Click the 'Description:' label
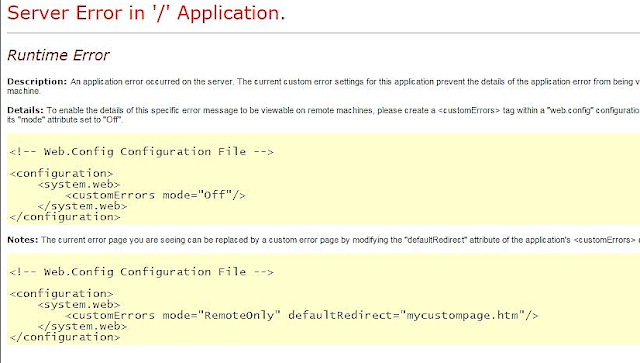Image resolution: width=640 pixels, height=363 pixels. (37, 81)
